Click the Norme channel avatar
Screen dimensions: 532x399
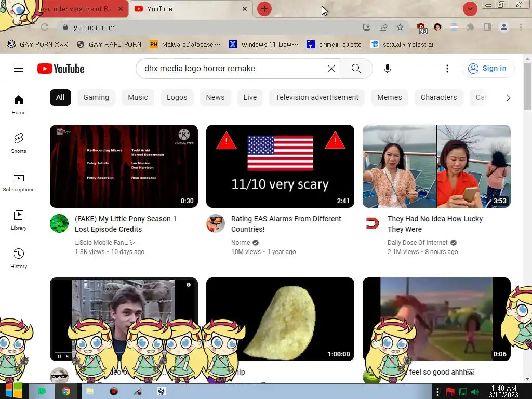pos(216,223)
